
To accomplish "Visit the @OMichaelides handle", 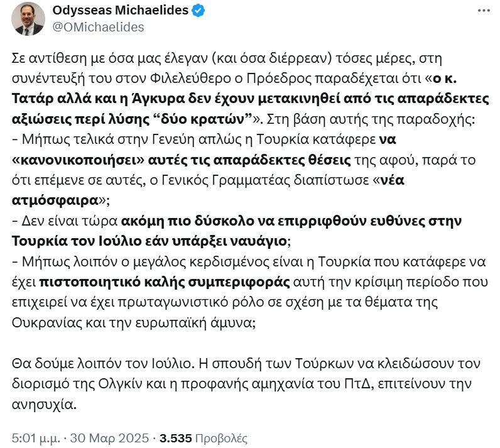I will 98,27.
